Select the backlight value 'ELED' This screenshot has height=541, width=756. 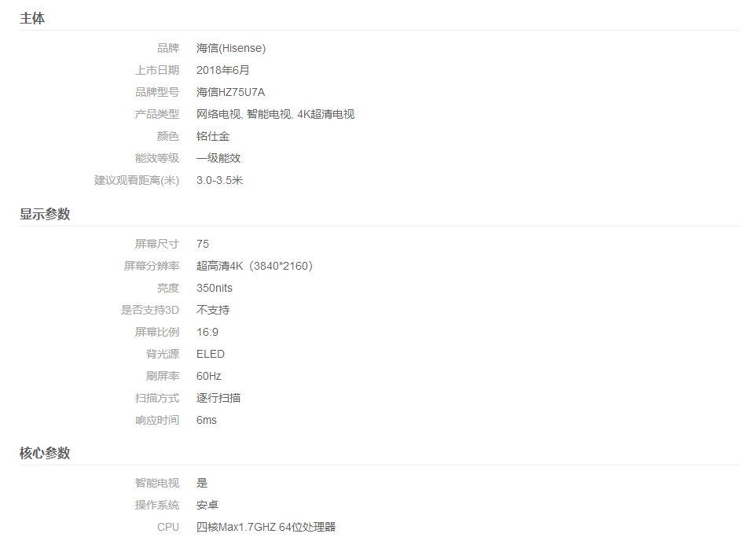tap(210, 354)
